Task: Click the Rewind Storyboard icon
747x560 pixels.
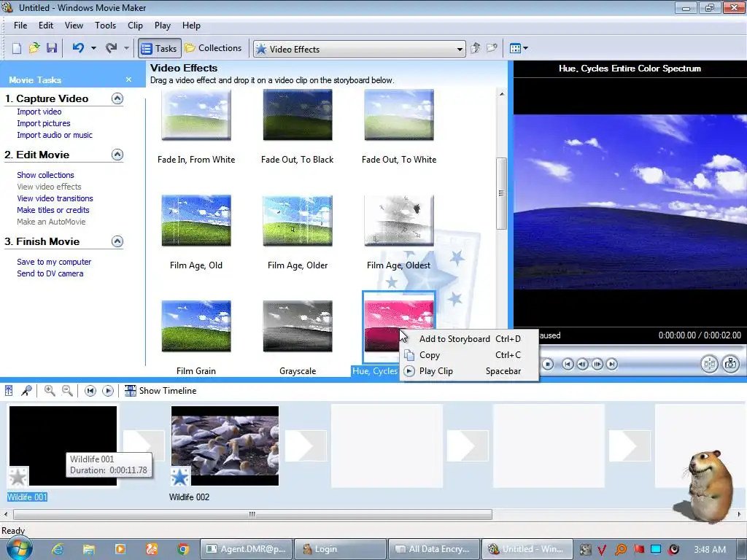Action: click(x=90, y=391)
